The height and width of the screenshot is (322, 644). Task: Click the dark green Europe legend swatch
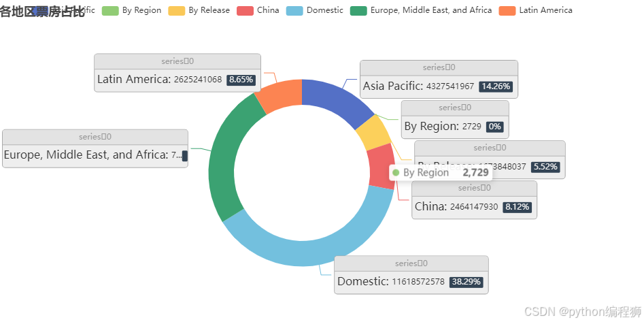pos(358,11)
